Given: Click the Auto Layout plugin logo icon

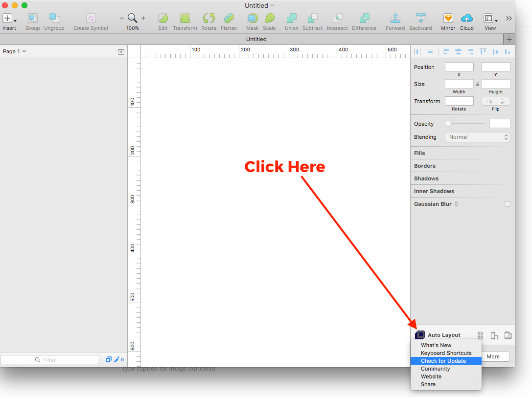Looking at the screenshot, I should pos(420,335).
